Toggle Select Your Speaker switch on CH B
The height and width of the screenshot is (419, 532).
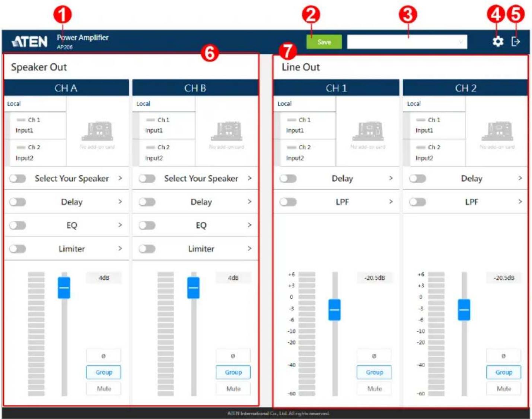(147, 179)
